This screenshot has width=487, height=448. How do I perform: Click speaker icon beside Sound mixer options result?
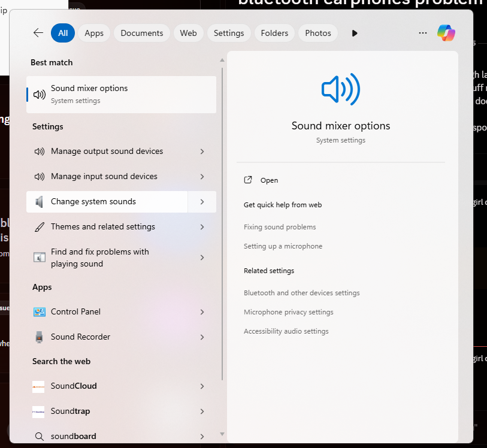pyautogui.click(x=40, y=95)
